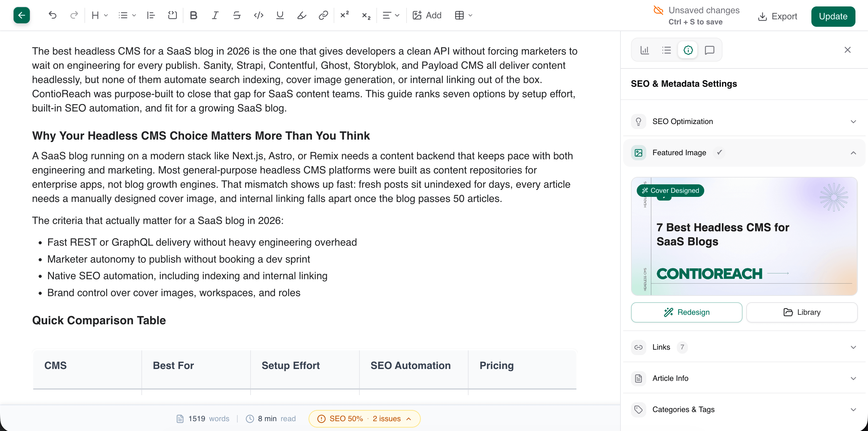Export the article
The height and width of the screenshot is (431, 868).
pos(777,16)
